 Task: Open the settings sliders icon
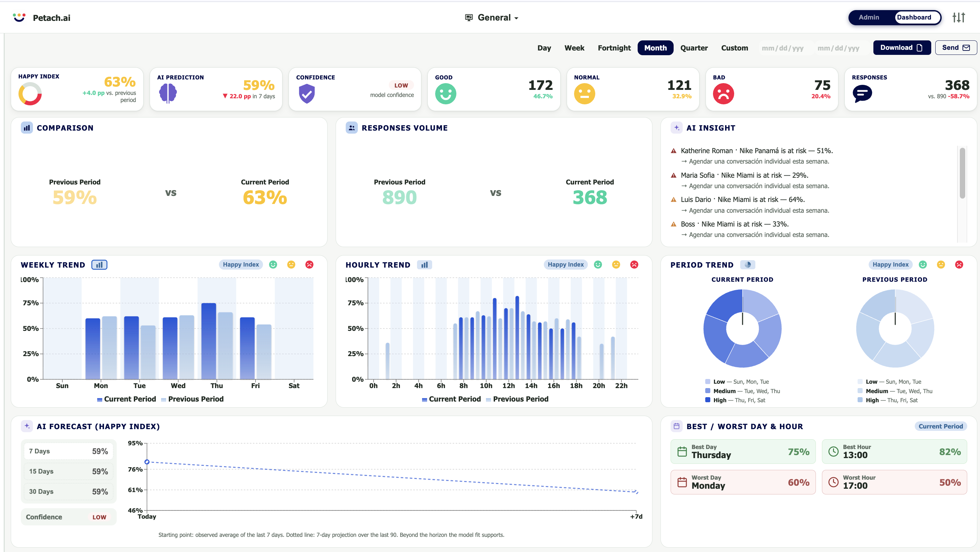click(959, 18)
